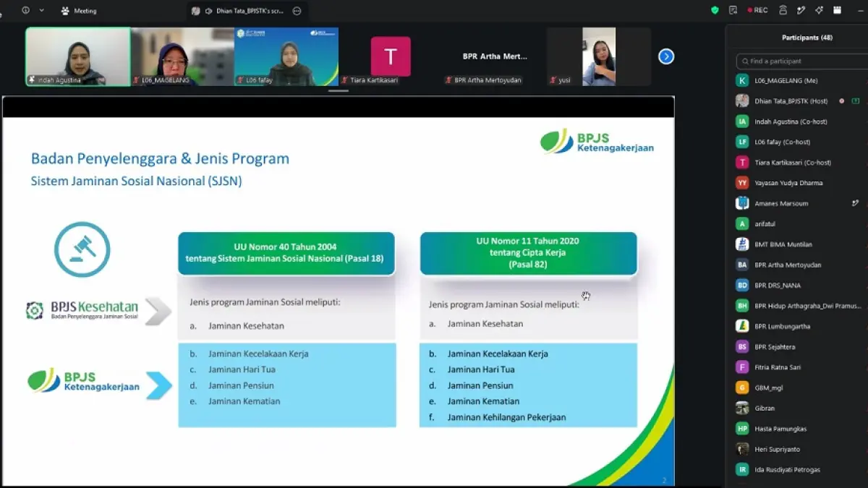
Task: Select Tiara Kartikasari's video tile
Action: [x=391, y=56]
